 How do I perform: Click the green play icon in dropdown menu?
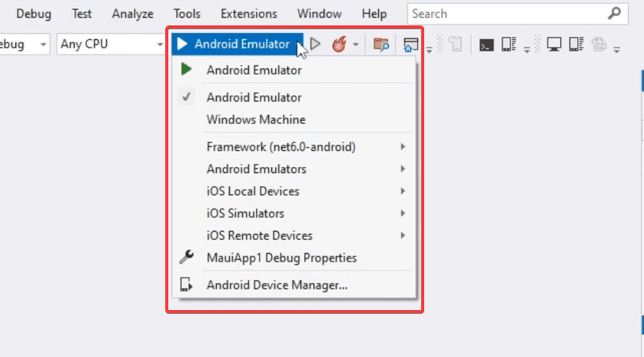tap(186, 69)
